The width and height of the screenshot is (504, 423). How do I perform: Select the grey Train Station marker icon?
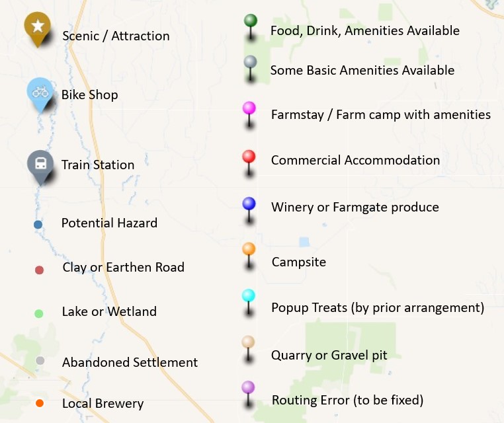(40, 163)
